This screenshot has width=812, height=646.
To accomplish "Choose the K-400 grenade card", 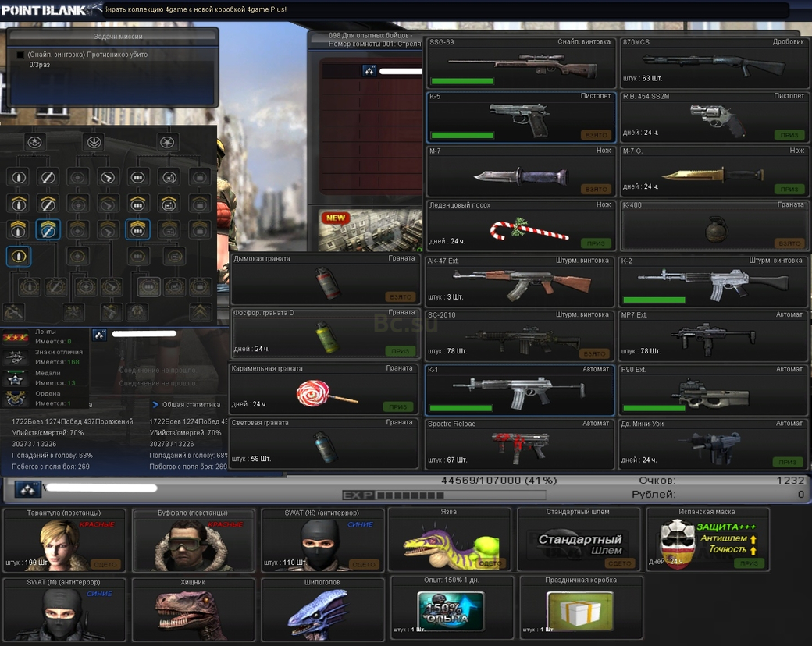I will [714, 225].
